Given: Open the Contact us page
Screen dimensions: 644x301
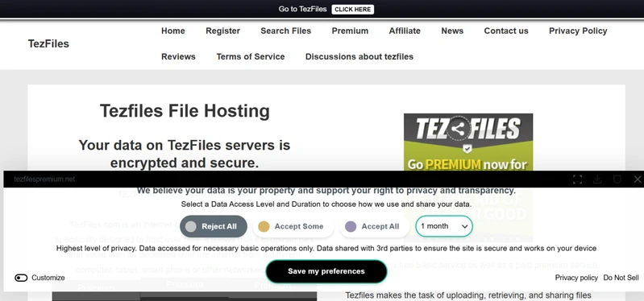Looking at the screenshot, I should coord(506,31).
